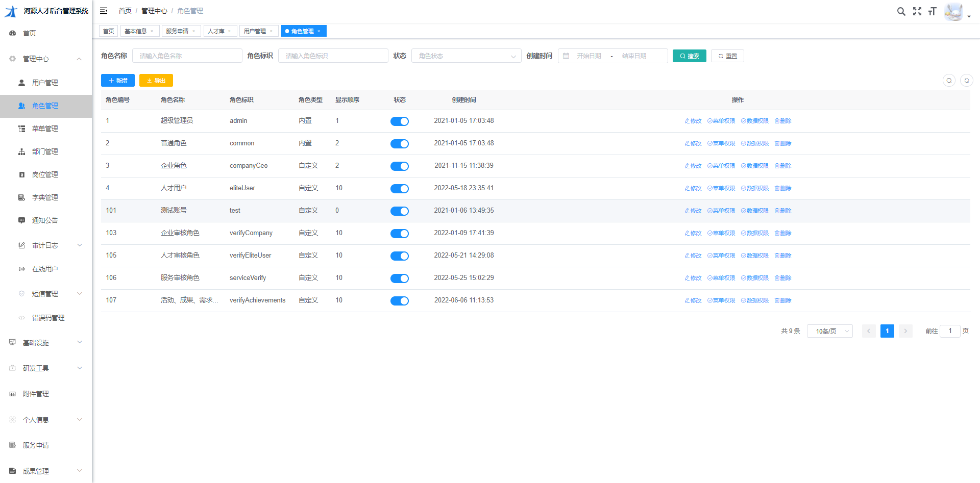This screenshot has height=483, width=980.
Task: Toggle status switch for 超级管理员
Action: pyautogui.click(x=400, y=121)
